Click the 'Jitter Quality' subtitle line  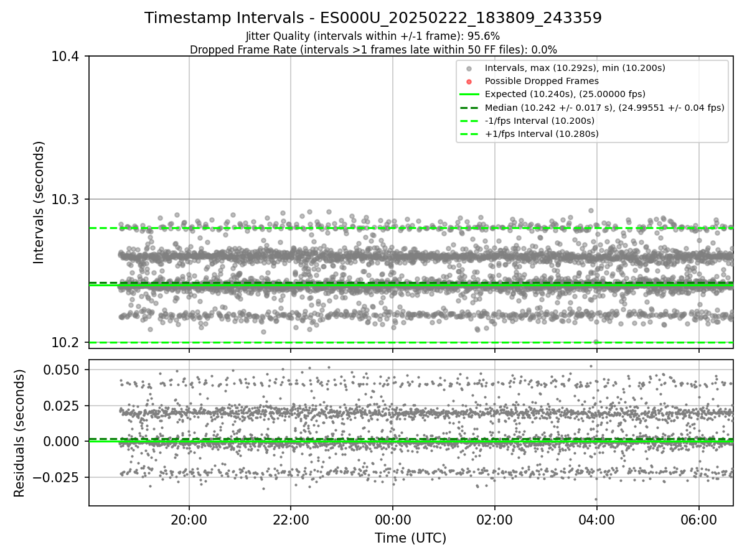(x=373, y=37)
